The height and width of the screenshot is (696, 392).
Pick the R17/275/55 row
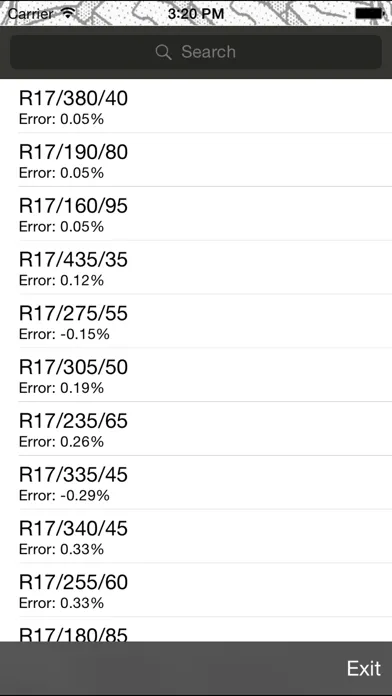pos(196,321)
